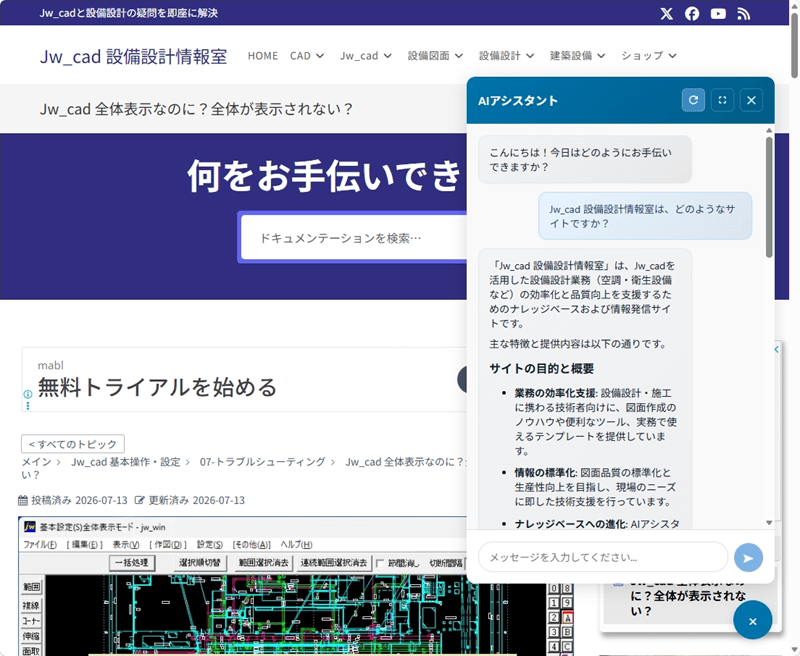
Task: Click the Jw_cad 設備設計情報室 site title
Action: click(x=134, y=56)
